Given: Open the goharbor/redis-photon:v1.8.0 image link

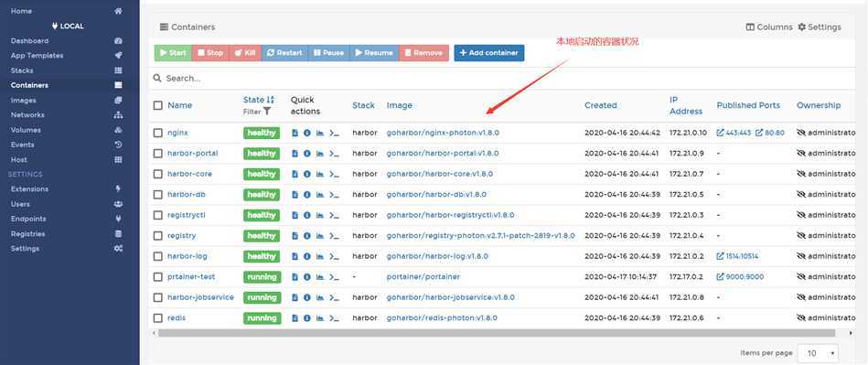Looking at the screenshot, I should tap(442, 318).
